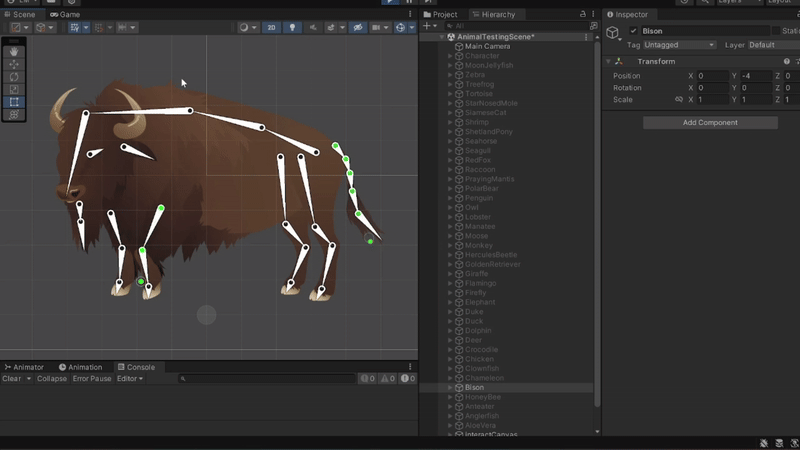800x450 pixels.
Task: Select the Rect tool
Action: click(14, 102)
